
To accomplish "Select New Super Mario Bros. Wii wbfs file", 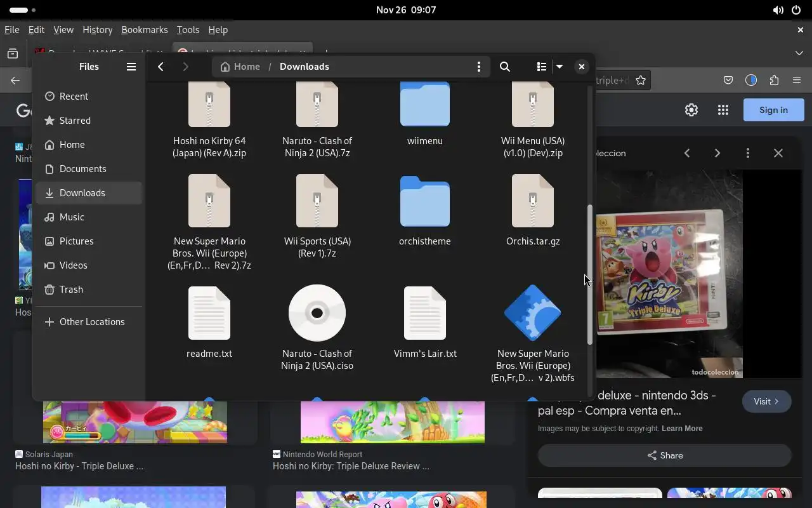I will click(533, 334).
